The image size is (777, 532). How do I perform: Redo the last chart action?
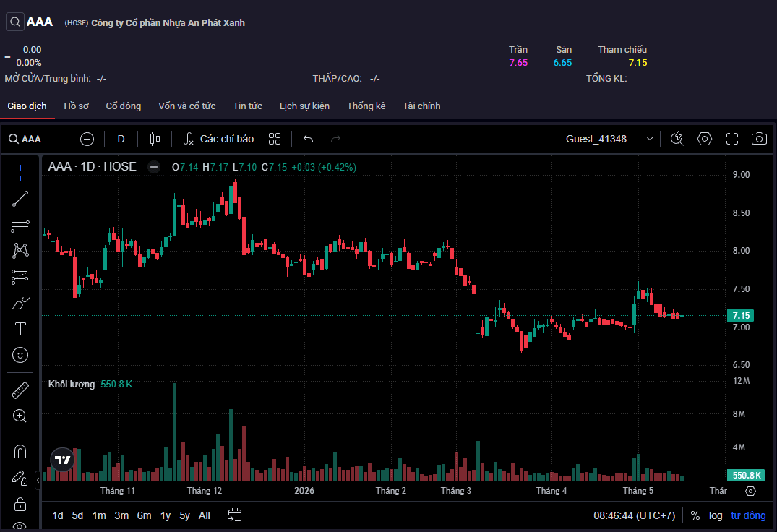tap(335, 140)
